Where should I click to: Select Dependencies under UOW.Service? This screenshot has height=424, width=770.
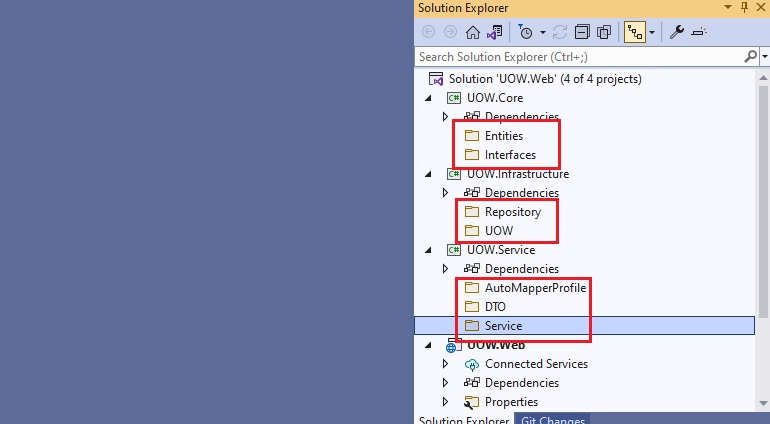pyautogui.click(x=522, y=269)
